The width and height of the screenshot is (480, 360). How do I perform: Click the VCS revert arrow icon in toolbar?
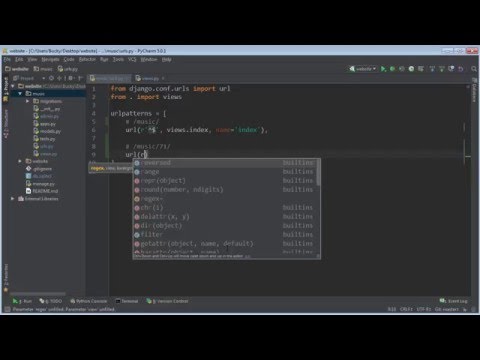coord(461,69)
